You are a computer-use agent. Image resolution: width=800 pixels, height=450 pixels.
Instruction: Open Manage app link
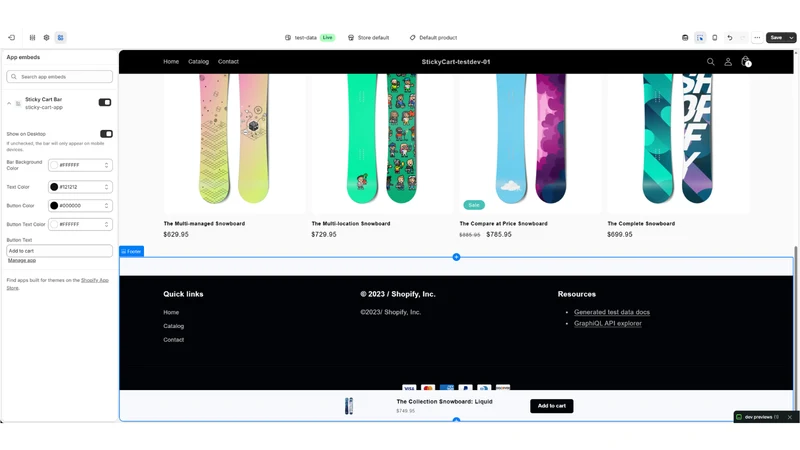[22, 261]
